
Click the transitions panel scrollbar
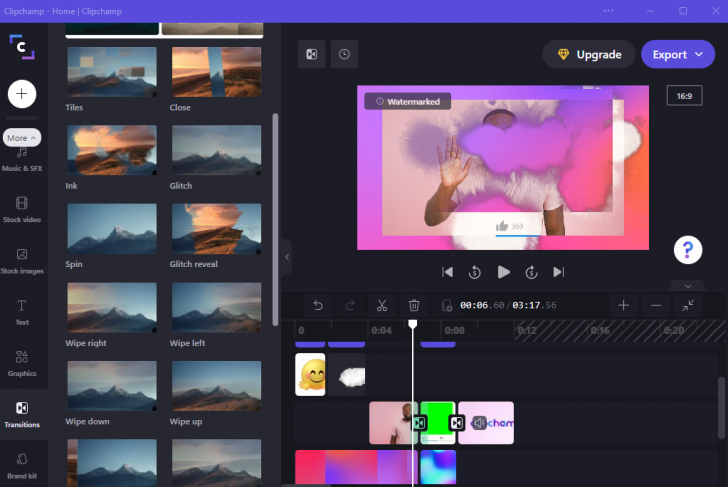click(x=275, y=219)
